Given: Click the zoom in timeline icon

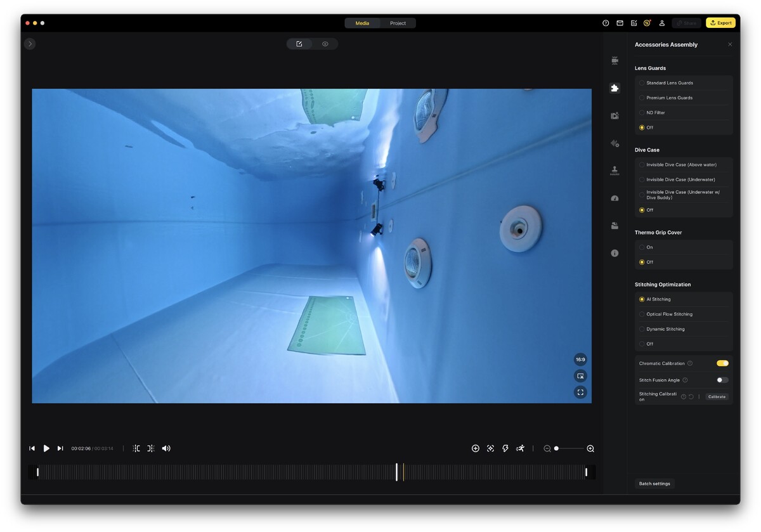Looking at the screenshot, I should [590, 448].
